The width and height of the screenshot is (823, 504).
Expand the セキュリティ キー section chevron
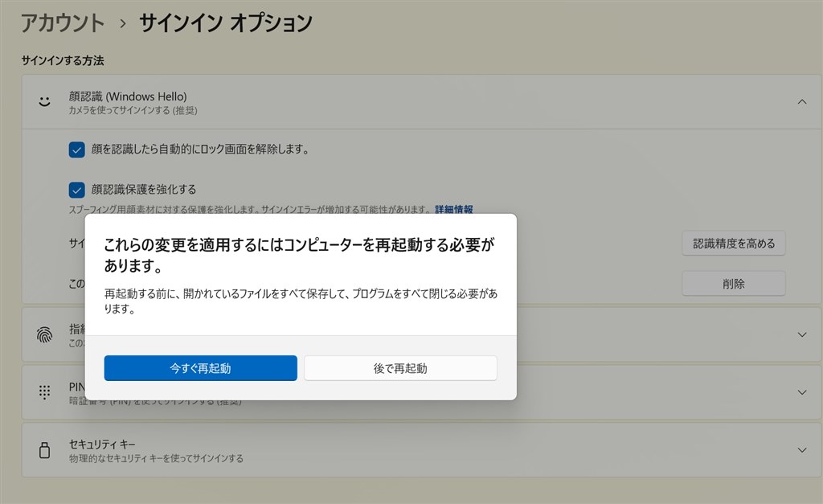[x=801, y=450]
